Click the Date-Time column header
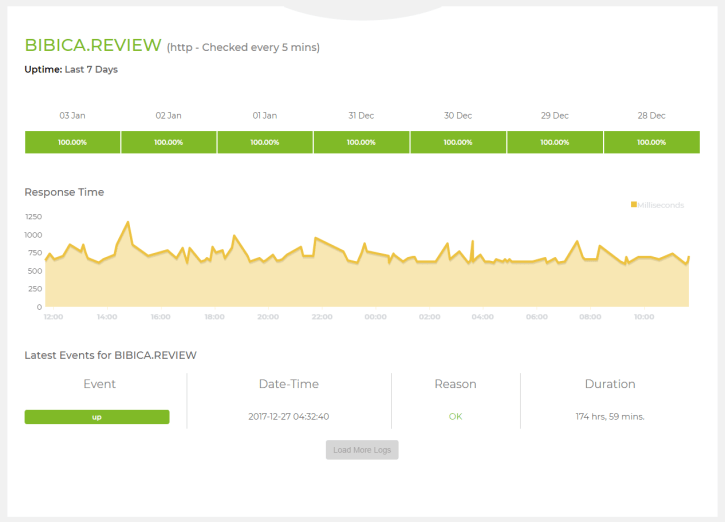 [288, 384]
